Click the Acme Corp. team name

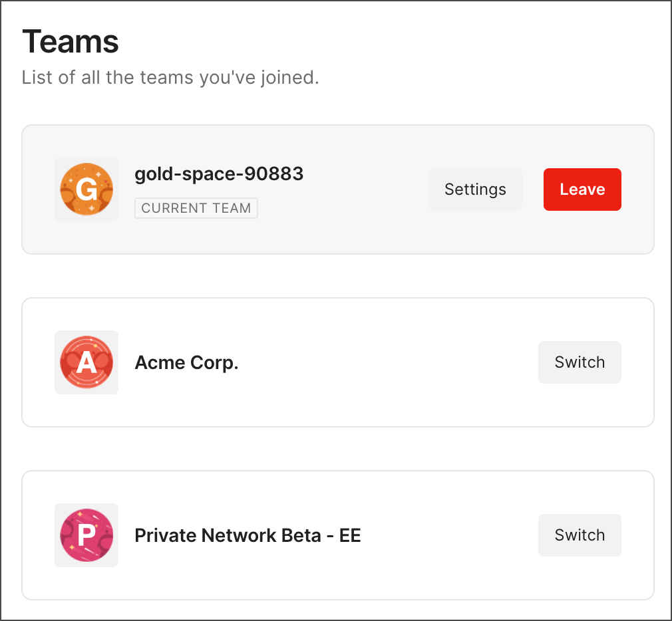[186, 362]
